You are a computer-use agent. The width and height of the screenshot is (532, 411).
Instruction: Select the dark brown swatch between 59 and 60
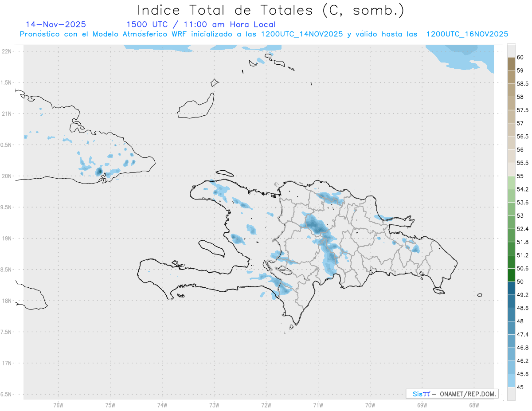[511, 64]
